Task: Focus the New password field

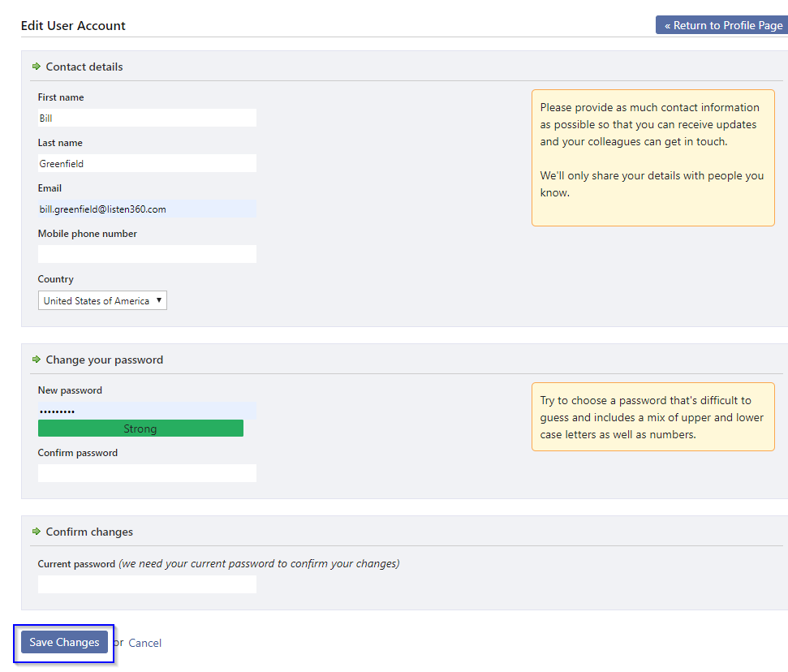Action: pos(147,411)
